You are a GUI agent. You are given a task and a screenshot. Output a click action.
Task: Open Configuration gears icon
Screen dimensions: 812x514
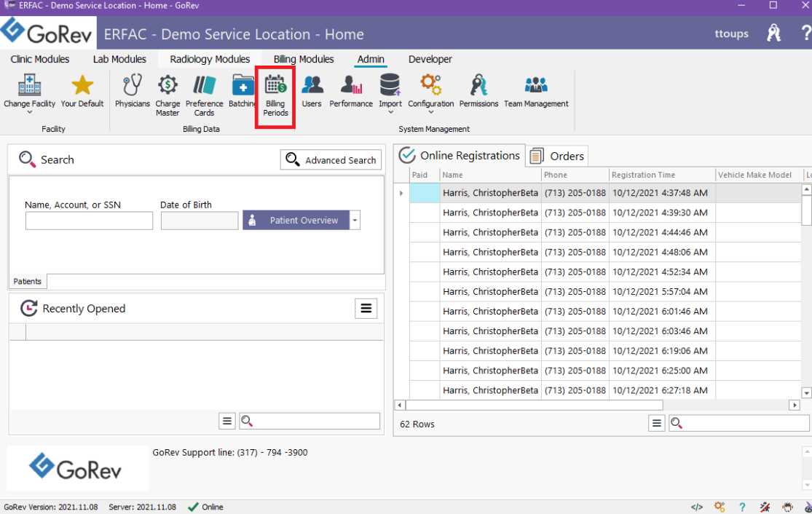430,84
